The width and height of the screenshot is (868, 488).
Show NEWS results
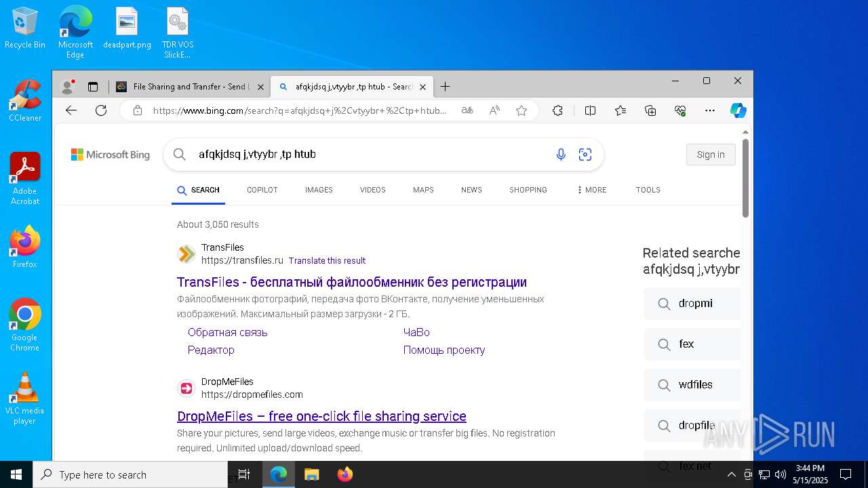[x=471, y=190]
